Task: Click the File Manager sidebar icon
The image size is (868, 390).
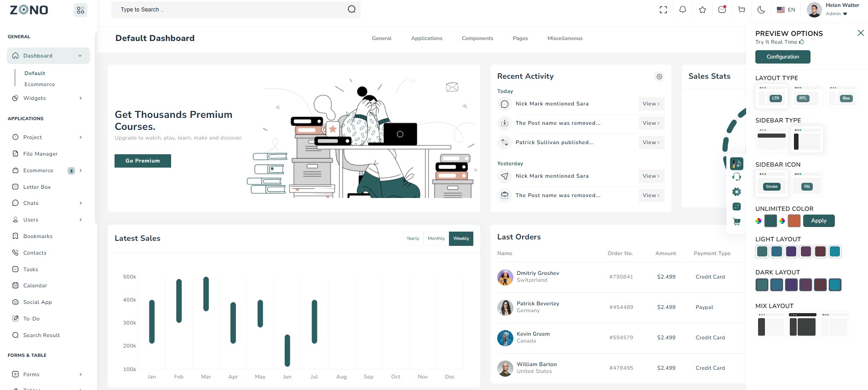Action: coord(15,154)
